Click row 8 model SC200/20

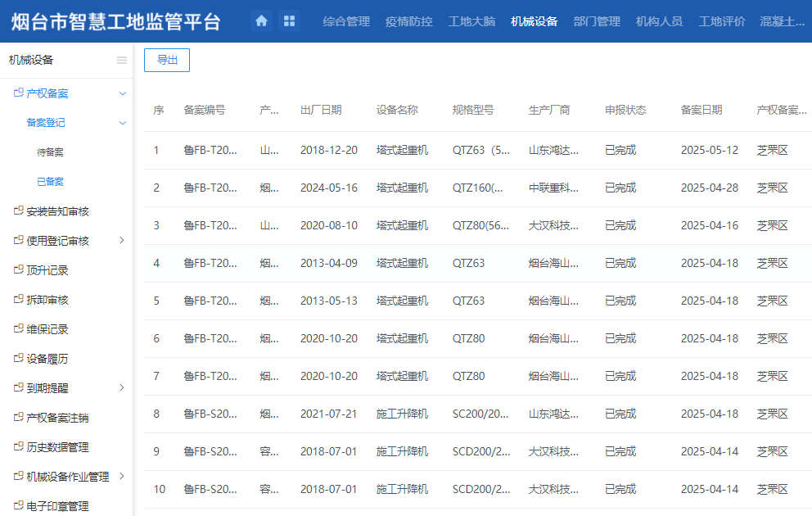tap(480, 414)
